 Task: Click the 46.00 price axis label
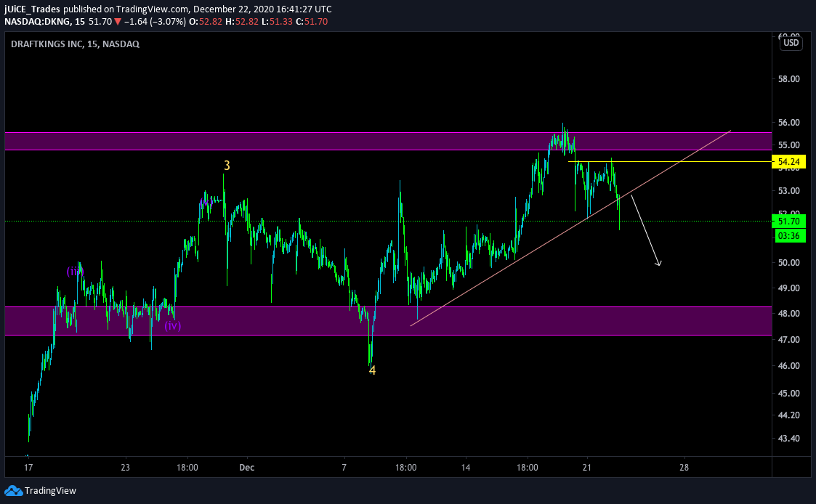coord(788,365)
